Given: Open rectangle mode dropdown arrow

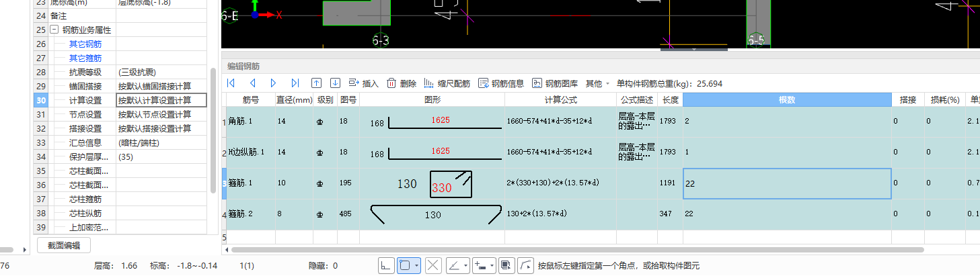Looking at the screenshot, I should coord(417,265).
